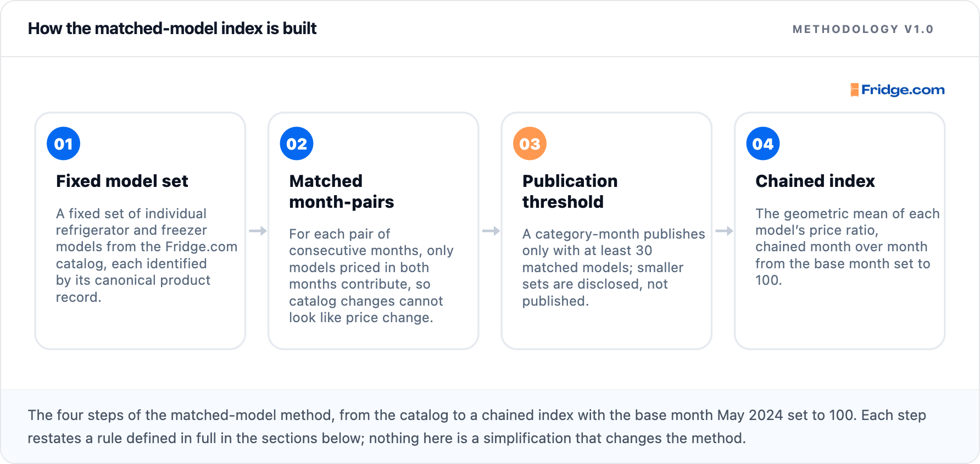The image size is (980, 464).
Task: Click the arrow between steps 01 and 02
Action: click(258, 231)
